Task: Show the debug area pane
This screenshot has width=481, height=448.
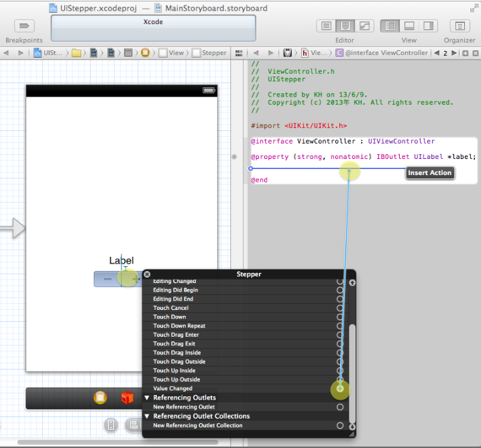Action: pyautogui.click(x=409, y=26)
